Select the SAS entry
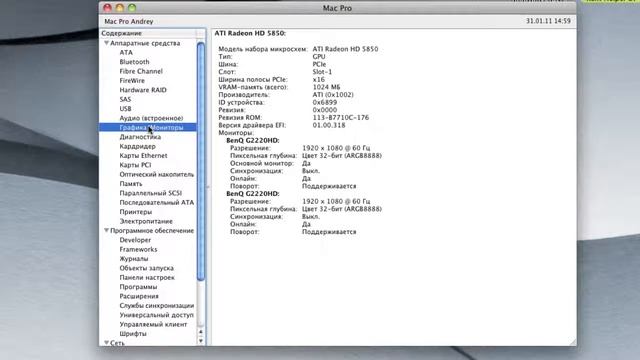The height and width of the screenshot is (360, 640). [125, 99]
